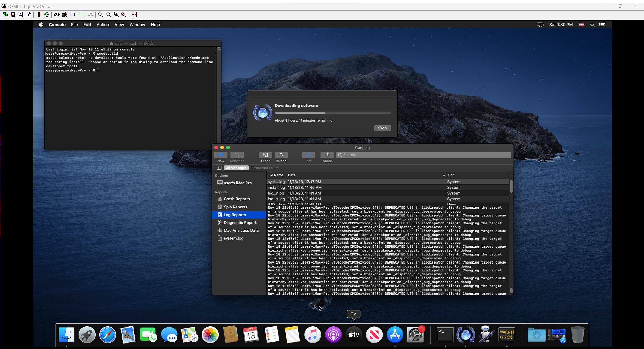
Task: Click the Now button in Console toolbar
Action: pos(221,155)
